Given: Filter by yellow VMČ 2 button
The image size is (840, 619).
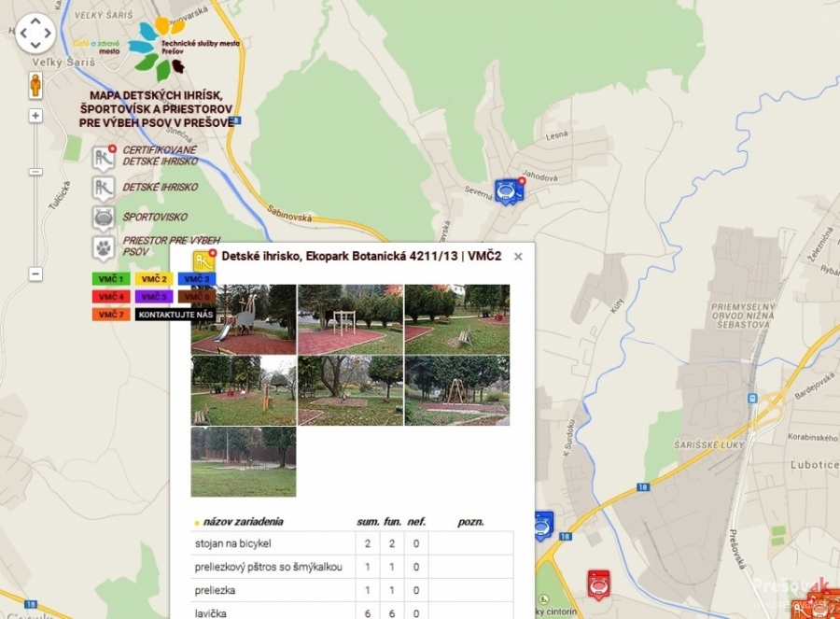Looking at the screenshot, I should [x=153, y=278].
